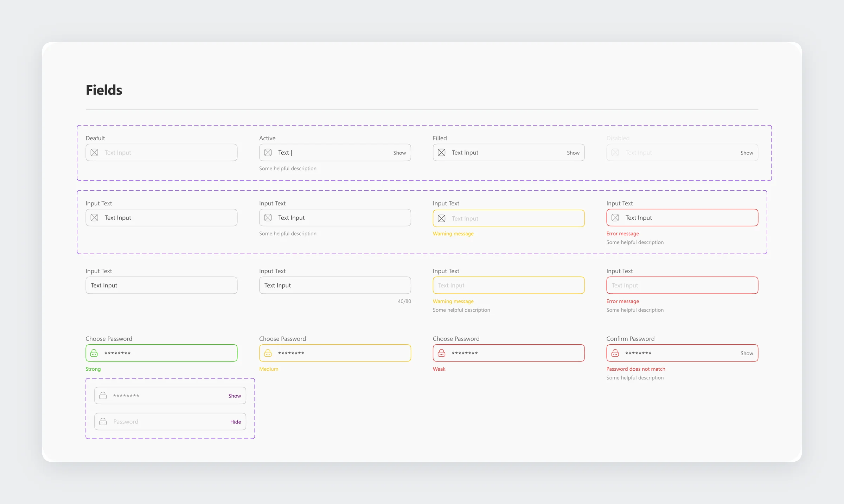Click Show in the Disabled field
This screenshot has height=504, width=844.
click(x=747, y=153)
